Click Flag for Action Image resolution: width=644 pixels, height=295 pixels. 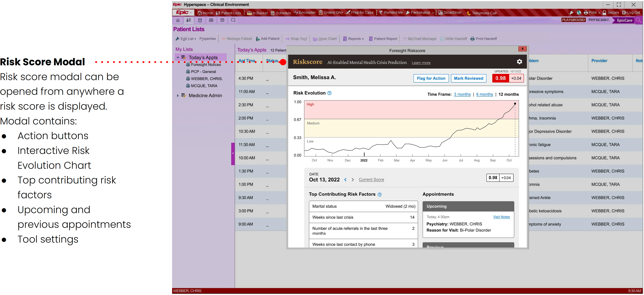coord(431,78)
